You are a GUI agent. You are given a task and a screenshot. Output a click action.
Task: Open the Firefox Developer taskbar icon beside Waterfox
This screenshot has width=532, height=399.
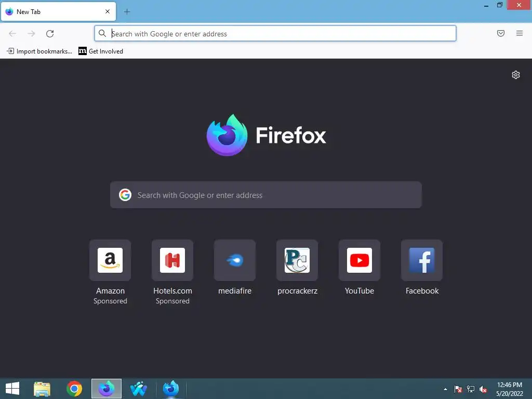170,389
